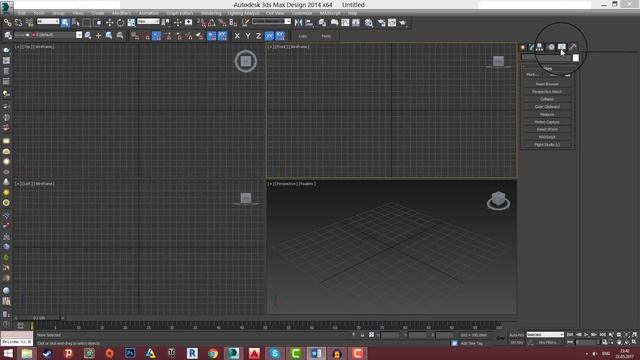Open the Time Configuration dialog
The height and width of the screenshot is (360, 640).
click(x=604, y=342)
